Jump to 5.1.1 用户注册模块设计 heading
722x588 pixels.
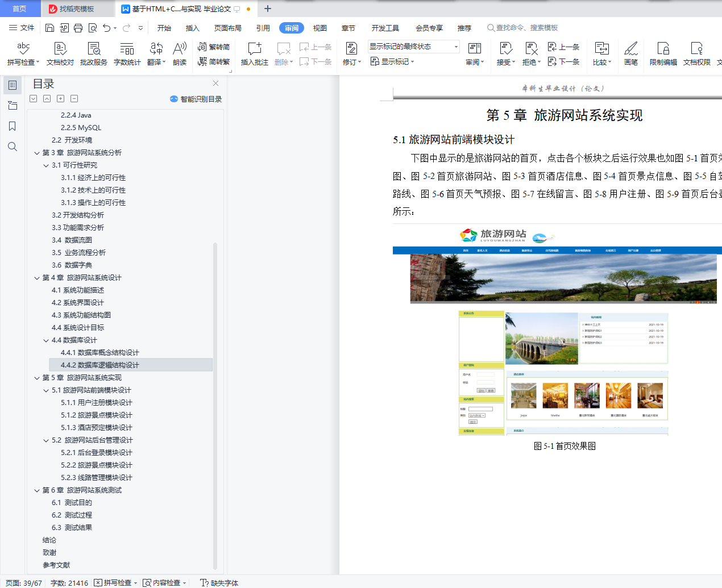pos(97,403)
